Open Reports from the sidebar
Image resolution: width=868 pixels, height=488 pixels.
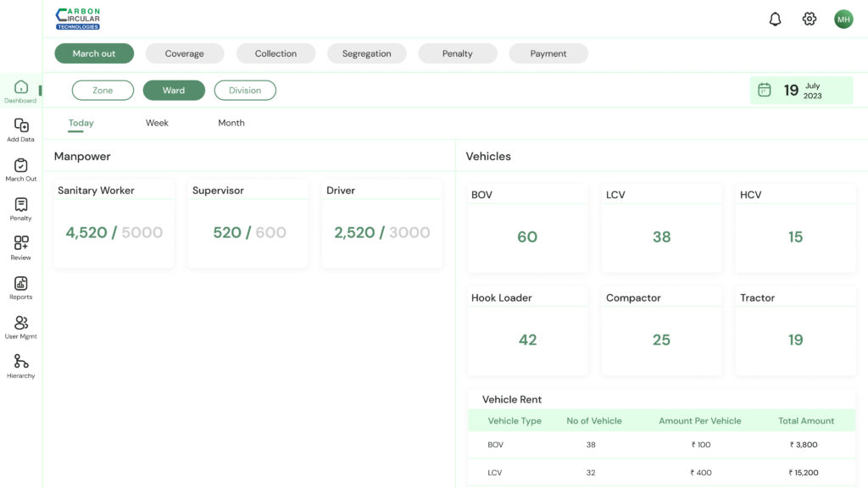[21, 284]
